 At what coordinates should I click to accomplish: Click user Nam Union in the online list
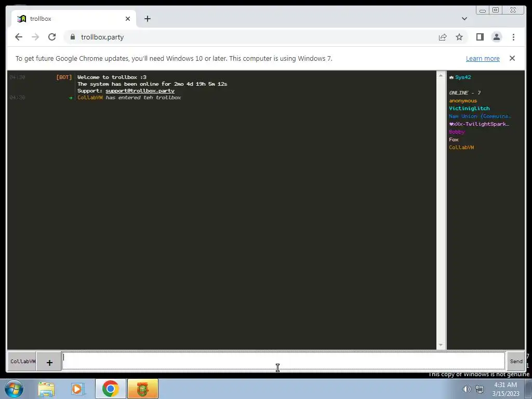point(480,116)
